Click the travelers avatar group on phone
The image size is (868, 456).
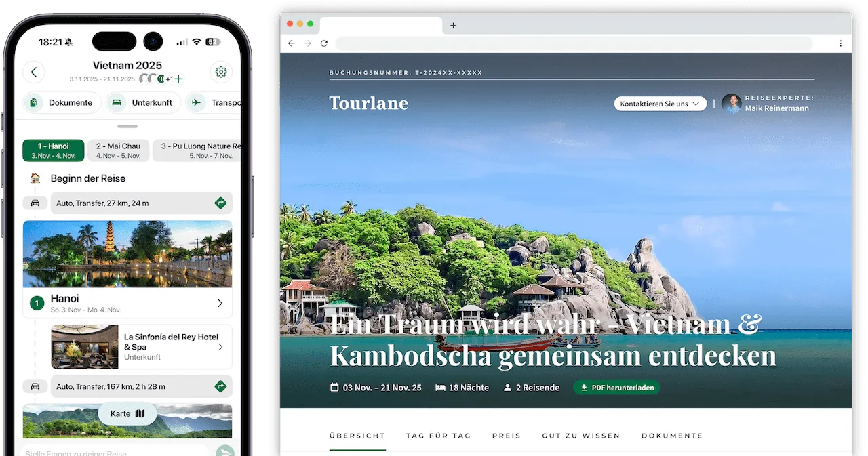155,79
